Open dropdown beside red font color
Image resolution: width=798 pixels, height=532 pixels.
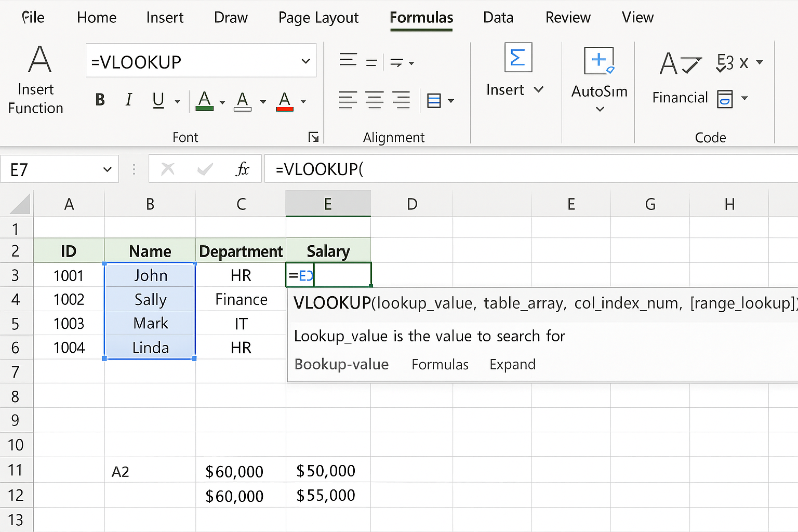(303, 102)
